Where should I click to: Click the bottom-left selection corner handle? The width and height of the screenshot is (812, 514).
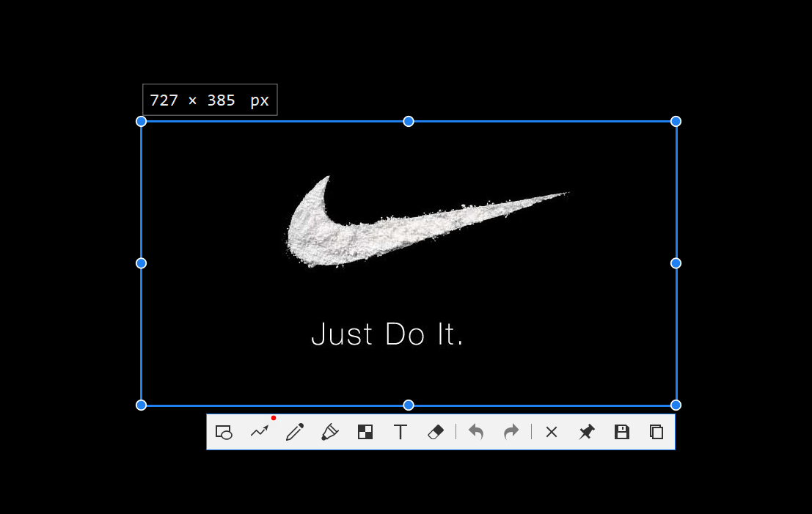[x=141, y=405]
